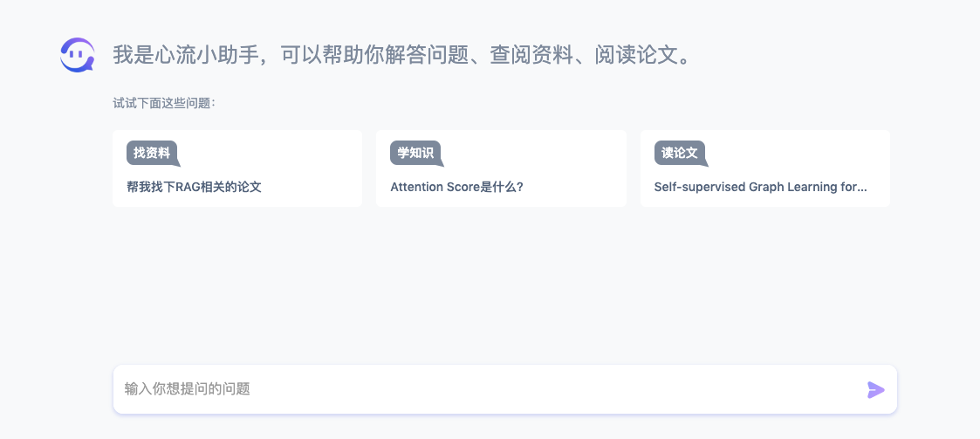Click the words 阅读论文 in the greeting
Viewport: 980px width, 439px height.
tap(636, 55)
